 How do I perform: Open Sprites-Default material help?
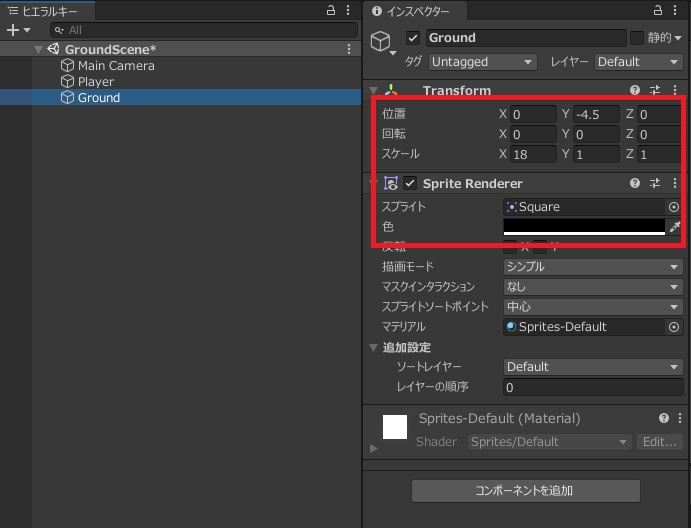click(664, 418)
